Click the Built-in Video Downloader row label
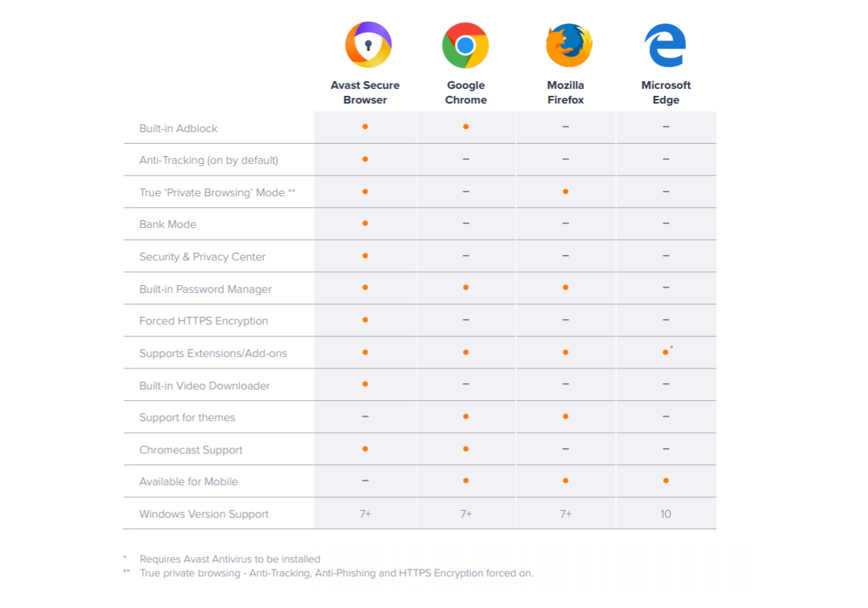This screenshot has width=868, height=608. click(x=205, y=386)
